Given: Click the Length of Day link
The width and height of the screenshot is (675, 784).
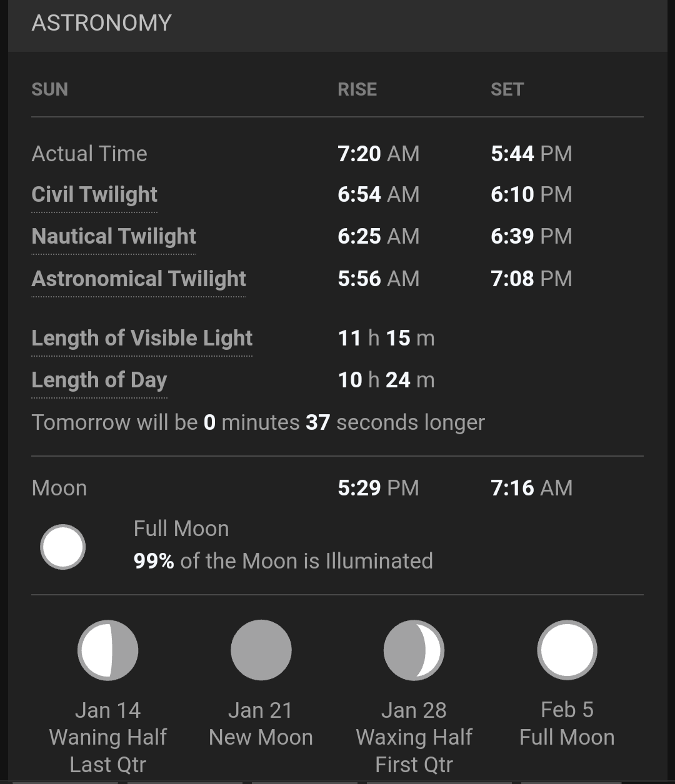Looking at the screenshot, I should pos(99,380).
